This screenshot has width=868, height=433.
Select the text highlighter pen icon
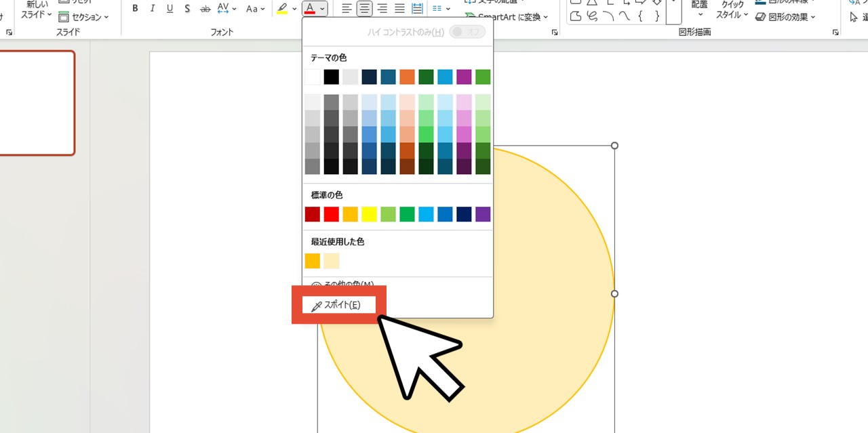click(282, 9)
